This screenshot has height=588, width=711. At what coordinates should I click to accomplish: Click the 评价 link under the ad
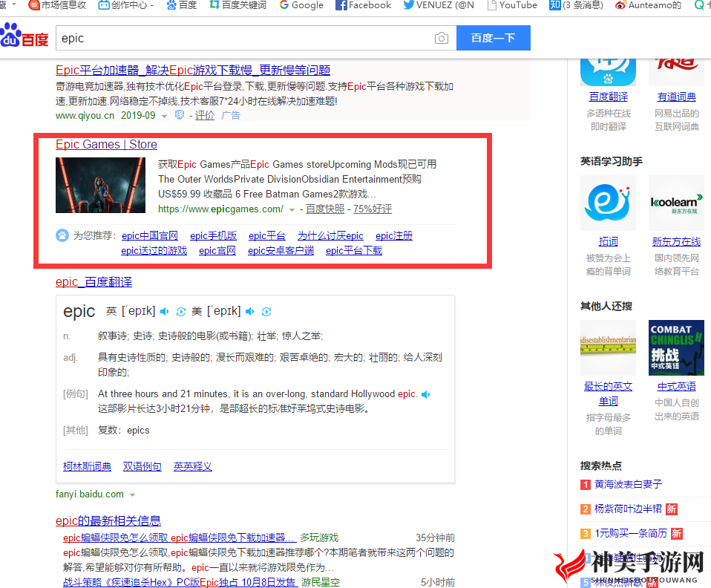click(205, 116)
